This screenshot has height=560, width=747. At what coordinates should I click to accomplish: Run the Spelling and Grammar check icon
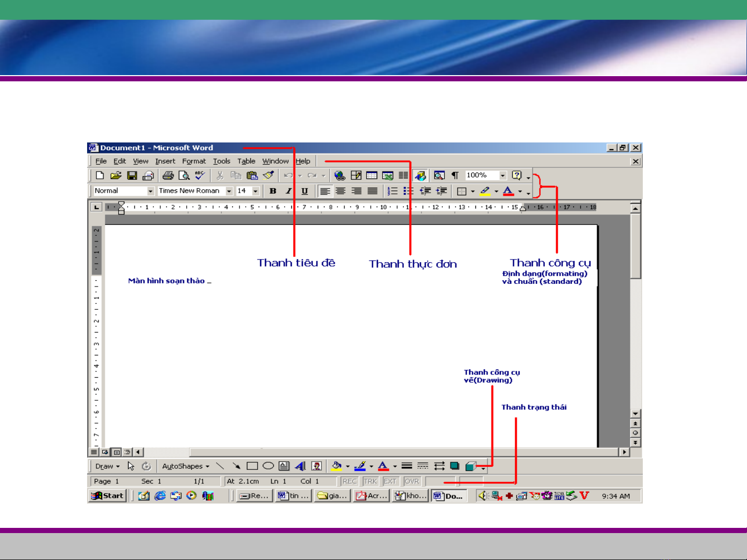coord(200,176)
